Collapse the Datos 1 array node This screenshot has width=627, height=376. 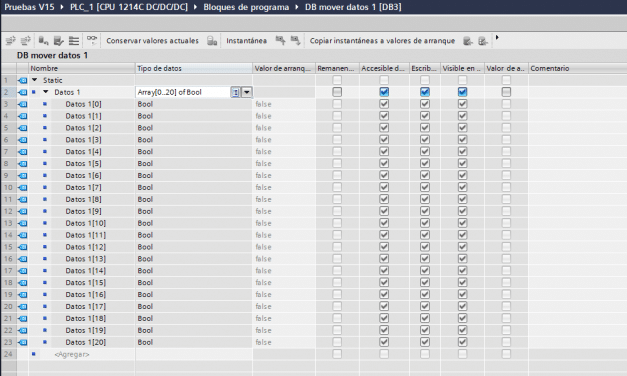(46, 92)
